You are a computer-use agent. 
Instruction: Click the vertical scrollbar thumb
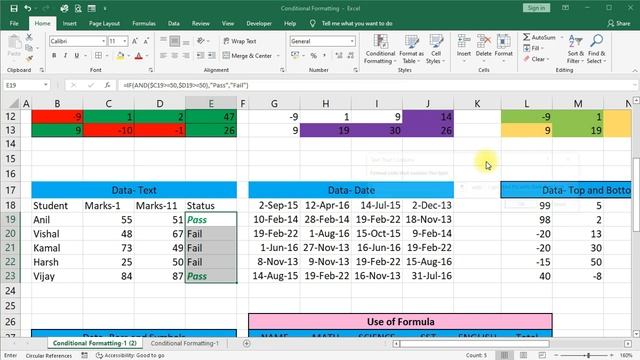[636, 194]
